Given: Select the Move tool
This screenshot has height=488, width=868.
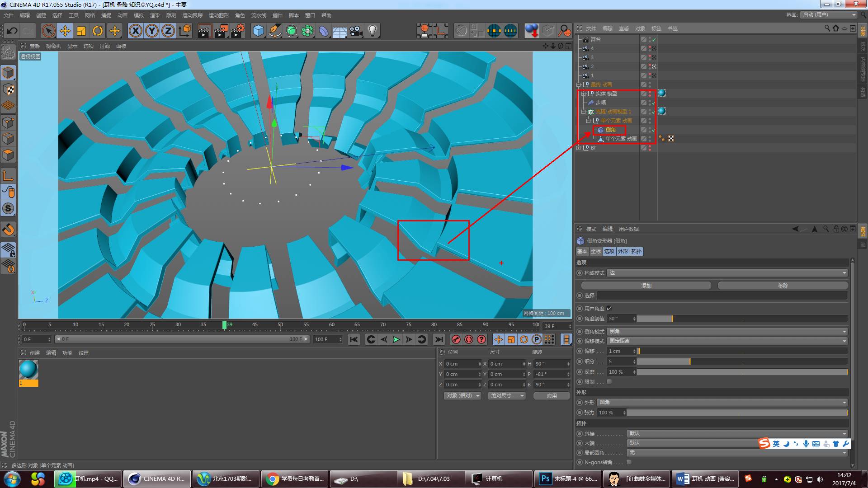Looking at the screenshot, I should click(x=65, y=31).
